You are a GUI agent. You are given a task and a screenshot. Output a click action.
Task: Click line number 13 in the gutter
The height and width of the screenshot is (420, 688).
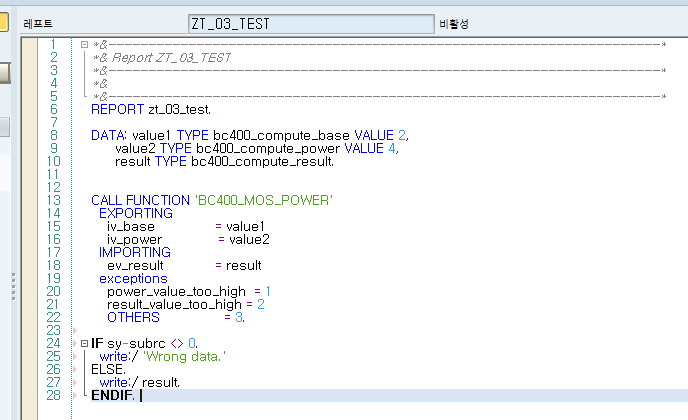(54, 200)
